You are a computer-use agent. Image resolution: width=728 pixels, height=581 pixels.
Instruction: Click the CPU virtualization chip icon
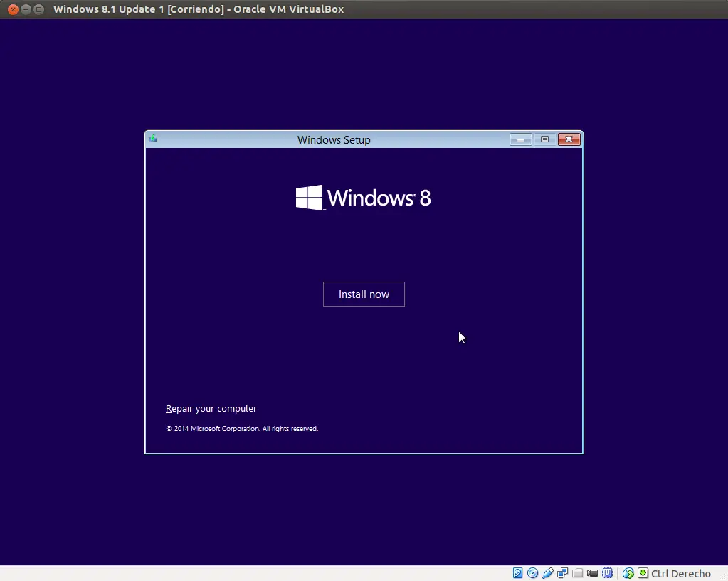[x=607, y=573]
